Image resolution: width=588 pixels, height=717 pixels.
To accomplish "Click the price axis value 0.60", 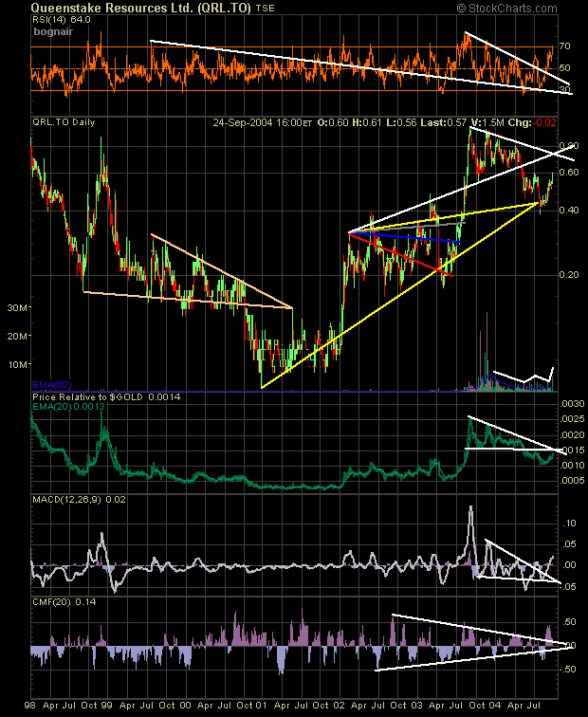I will pos(569,173).
